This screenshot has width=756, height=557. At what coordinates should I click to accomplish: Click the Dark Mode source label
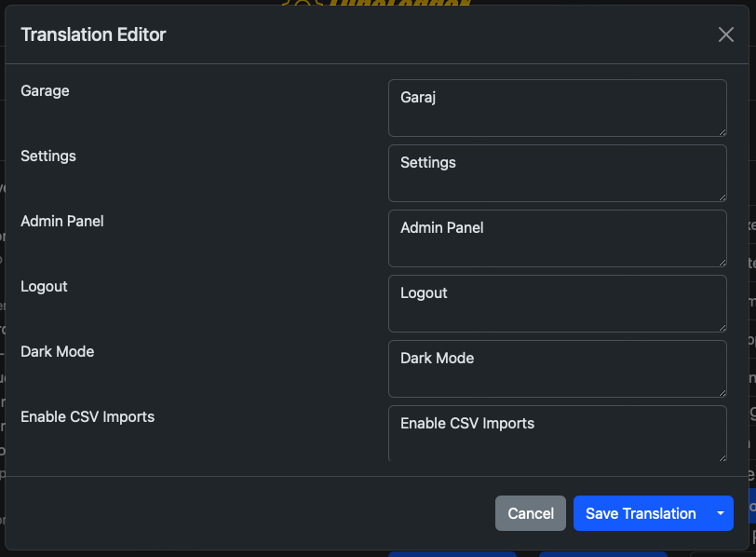pos(57,352)
